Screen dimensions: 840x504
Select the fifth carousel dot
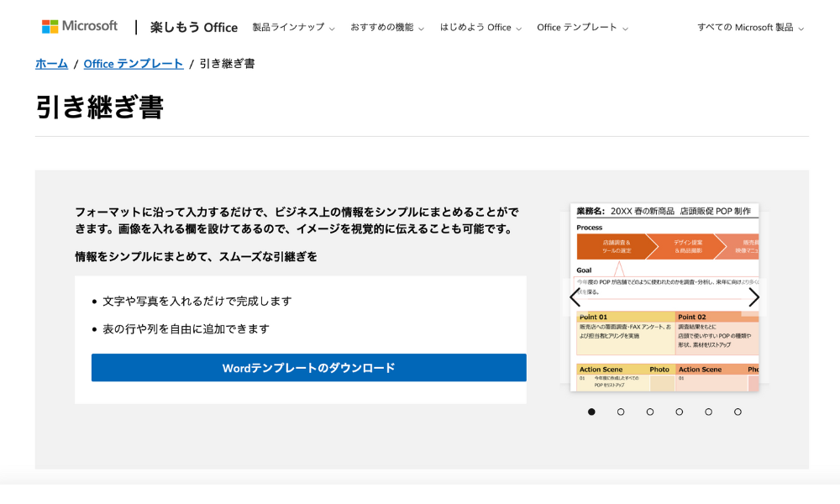pyautogui.click(x=708, y=412)
